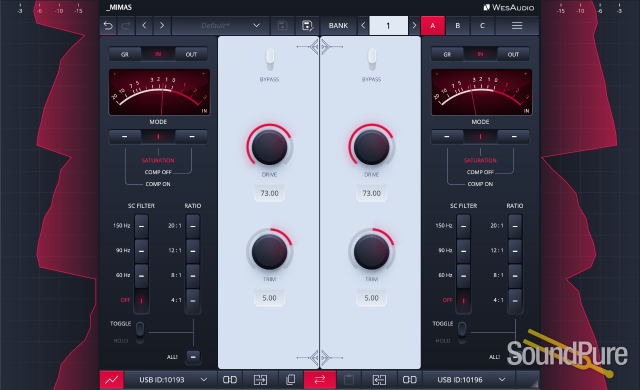Select right channel COMP ON mode button
Viewport: 640px width, 390px height.
click(447, 137)
